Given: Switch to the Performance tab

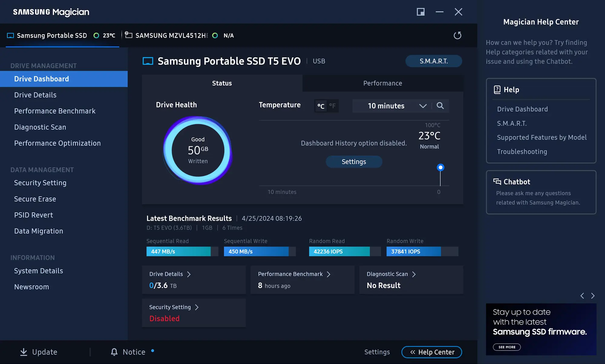Looking at the screenshot, I should point(383,83).
